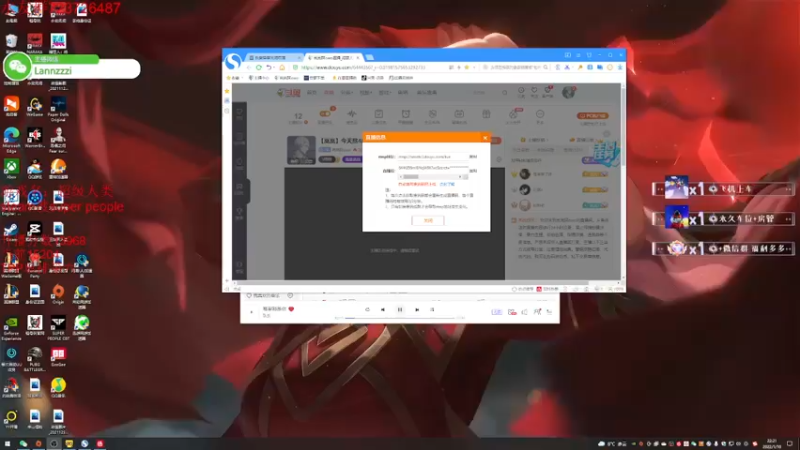Open the blue learn-more link in dialog
Image resolution: width=800 pixels, height=450 pixels.
tap(447, 184)
